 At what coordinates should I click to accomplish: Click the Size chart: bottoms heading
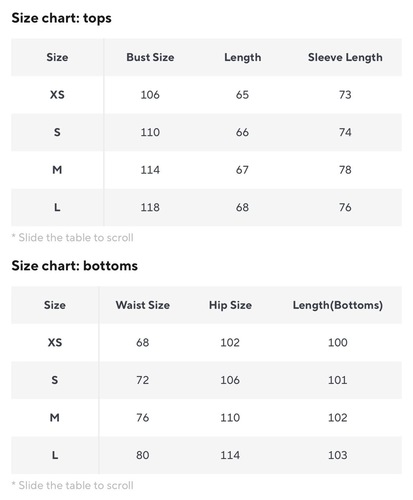tap(75, 266)
